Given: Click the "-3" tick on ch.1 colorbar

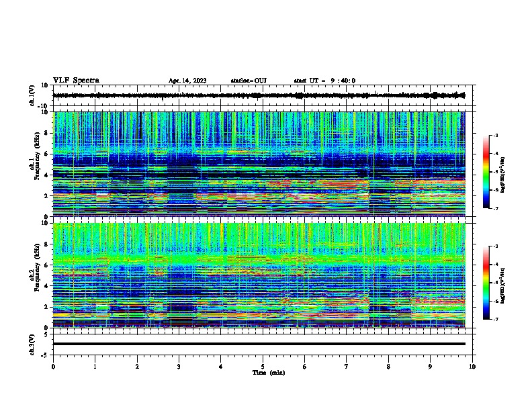Looking at the screenshot, I should tap(495, 135).
